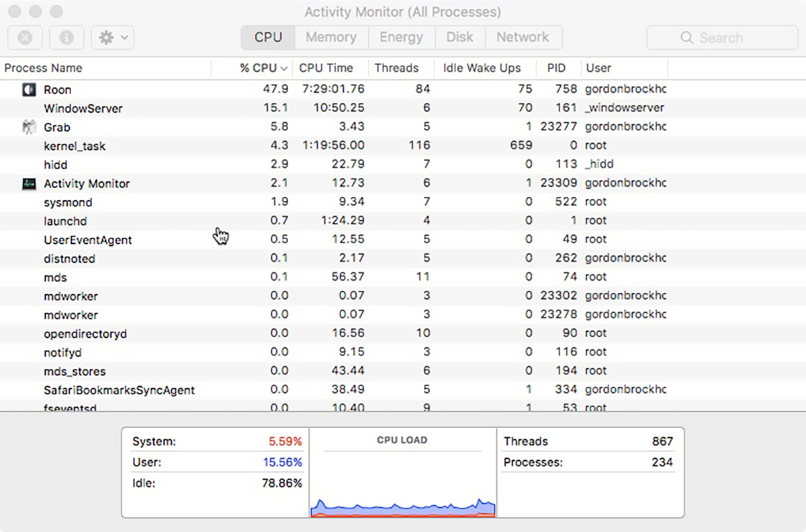
Task: Click the Grab app icon
Action: coord(28,127)
